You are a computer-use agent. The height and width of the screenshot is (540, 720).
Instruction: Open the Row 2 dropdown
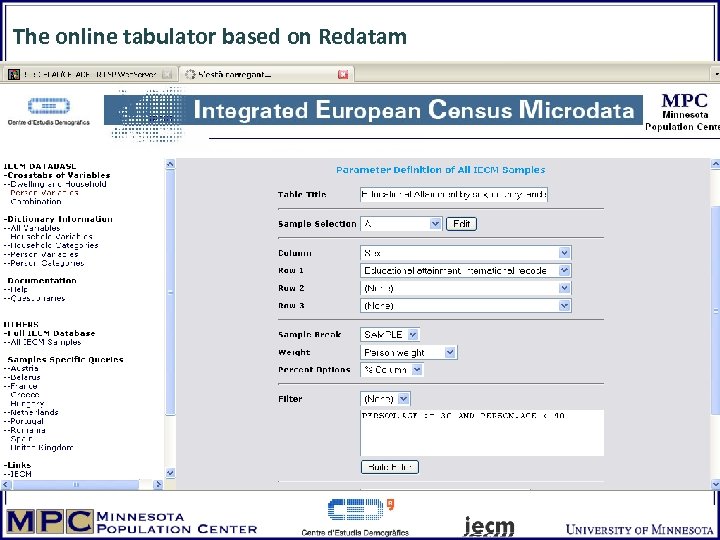pyautogui.click(x=466, y=288)
